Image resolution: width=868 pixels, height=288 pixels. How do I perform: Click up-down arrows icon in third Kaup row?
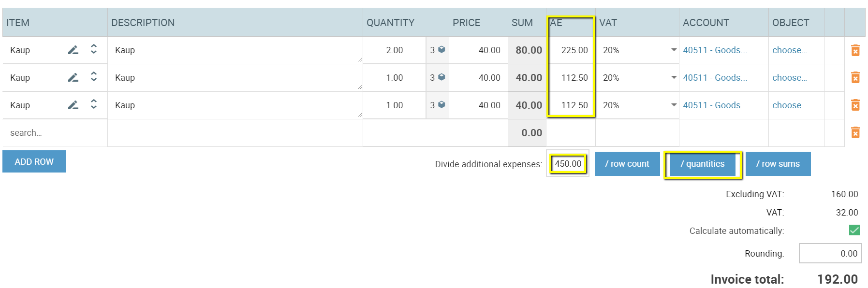tap(94, 104)
